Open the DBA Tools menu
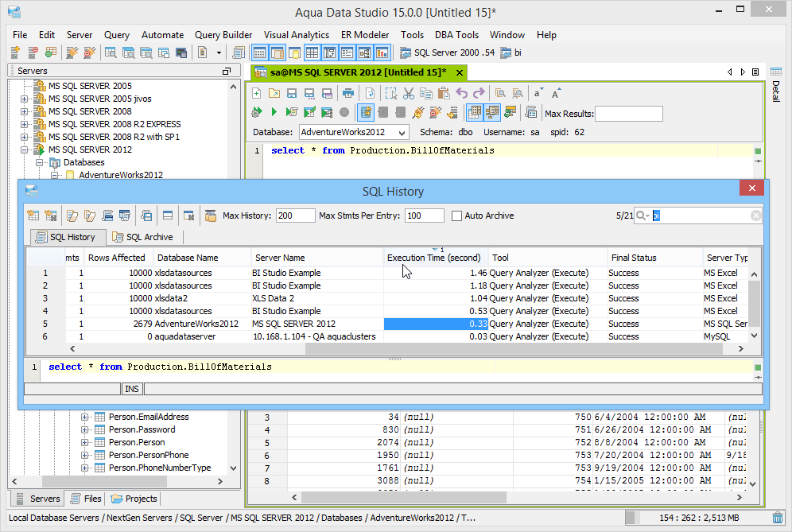This screenshot has width=792, height=532. (x=456, y=35)
